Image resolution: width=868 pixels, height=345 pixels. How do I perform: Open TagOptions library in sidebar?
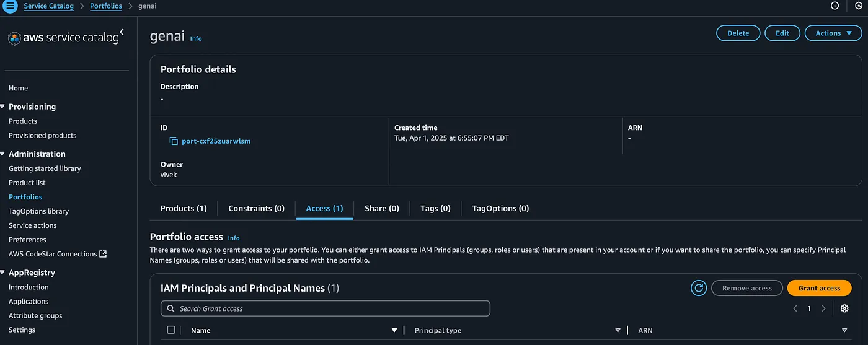click(x=38, y=211)
